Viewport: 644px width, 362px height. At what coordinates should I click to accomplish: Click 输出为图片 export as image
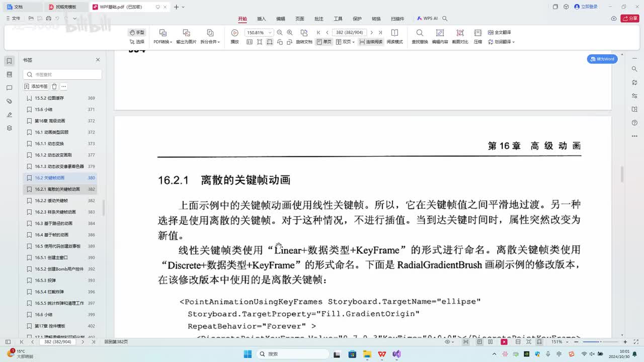(186, 37)
